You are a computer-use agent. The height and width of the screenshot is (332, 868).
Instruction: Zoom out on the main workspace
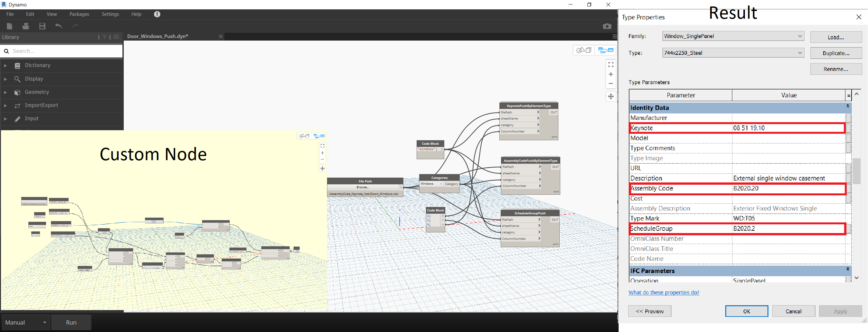pos(611,83)
